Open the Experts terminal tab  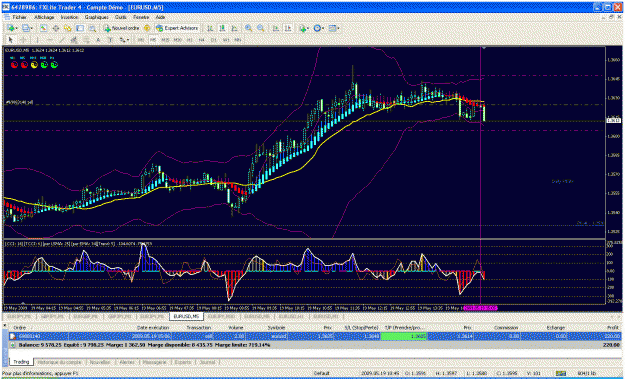[182, 362]
